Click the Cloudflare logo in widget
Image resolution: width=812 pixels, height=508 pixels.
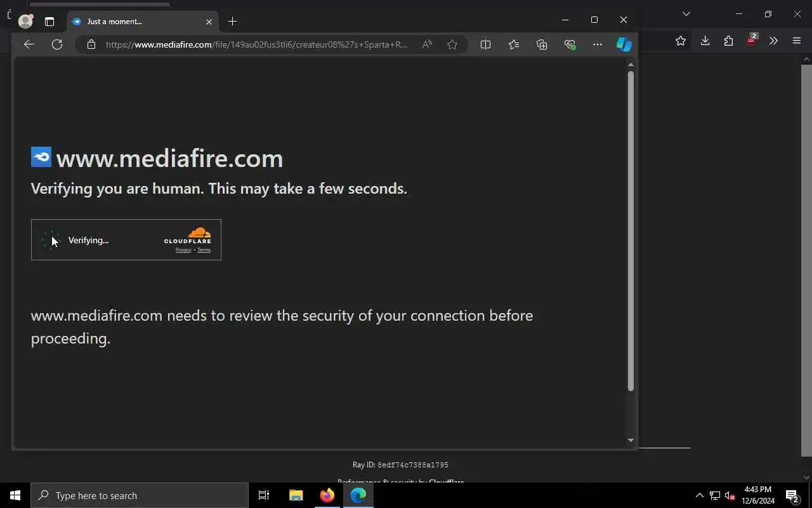coord(188,236)
